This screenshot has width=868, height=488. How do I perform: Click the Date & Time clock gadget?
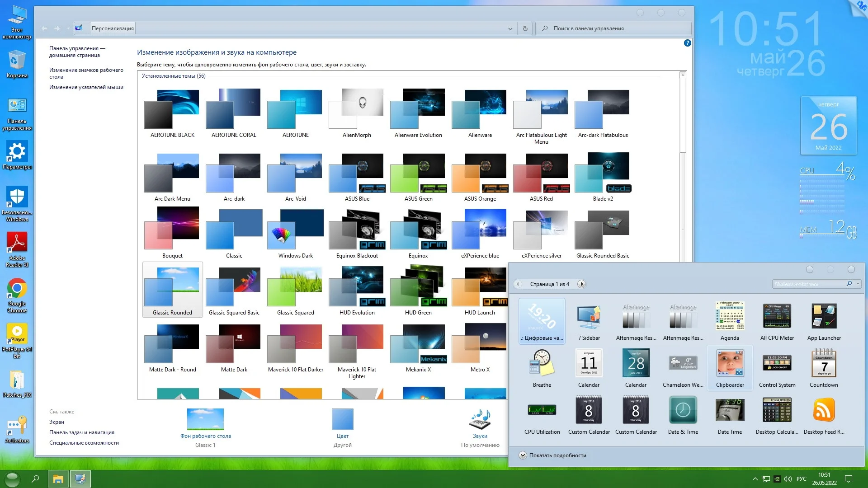coord(683,410)
